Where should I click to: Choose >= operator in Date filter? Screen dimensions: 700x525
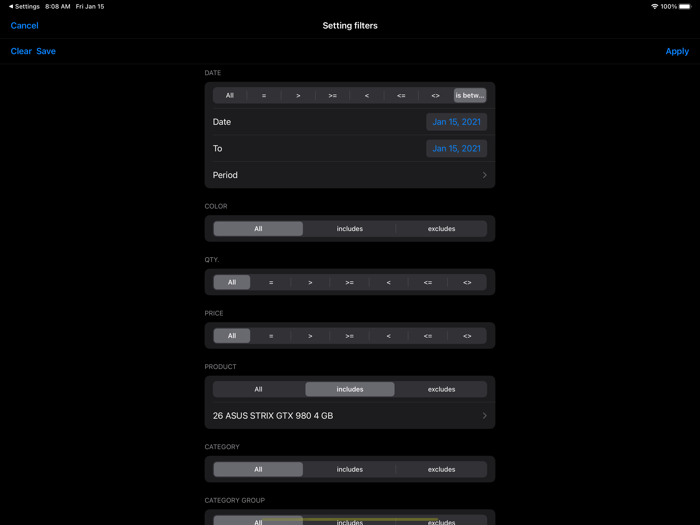click(x=333, y=95)
